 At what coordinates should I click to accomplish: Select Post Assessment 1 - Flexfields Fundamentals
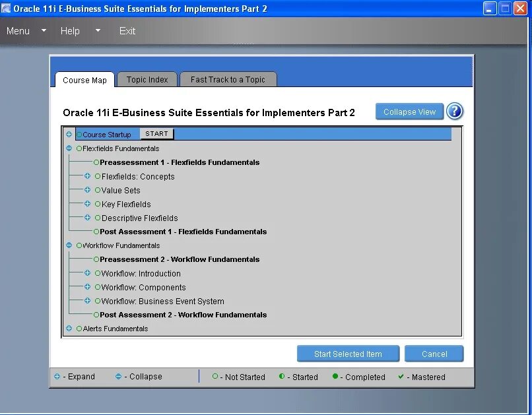183,232
